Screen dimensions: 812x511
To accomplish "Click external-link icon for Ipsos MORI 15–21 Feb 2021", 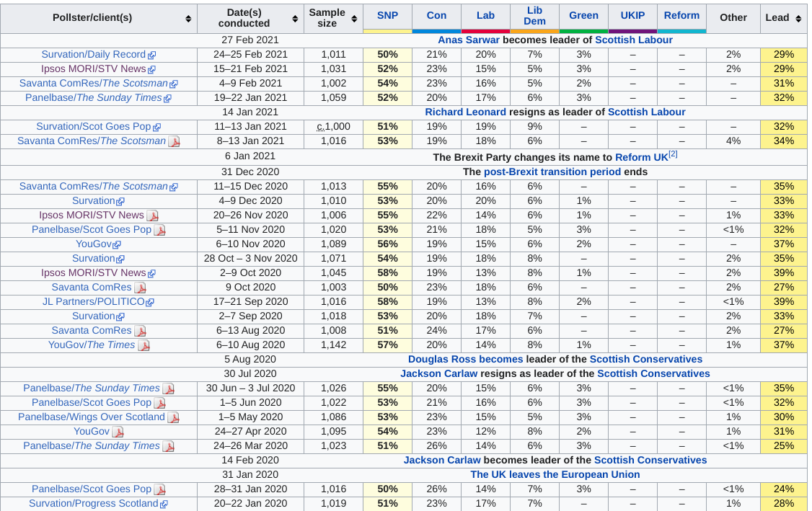I will click(151, 70).
